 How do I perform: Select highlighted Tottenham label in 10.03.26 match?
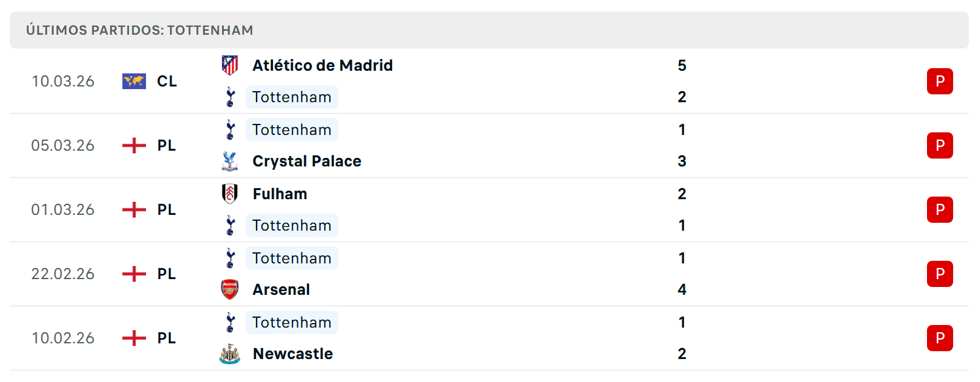(292, 97)
